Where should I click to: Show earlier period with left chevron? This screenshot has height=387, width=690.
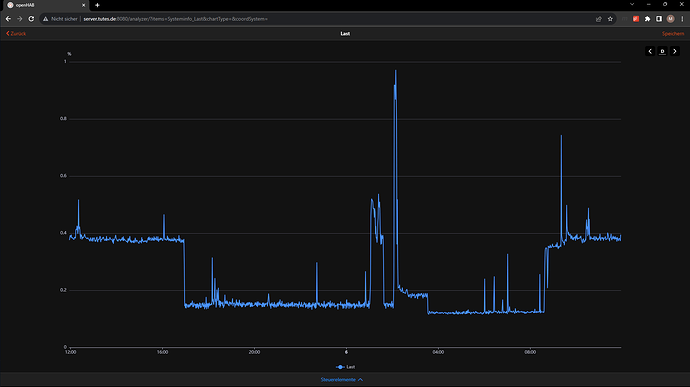pos(650,52)
